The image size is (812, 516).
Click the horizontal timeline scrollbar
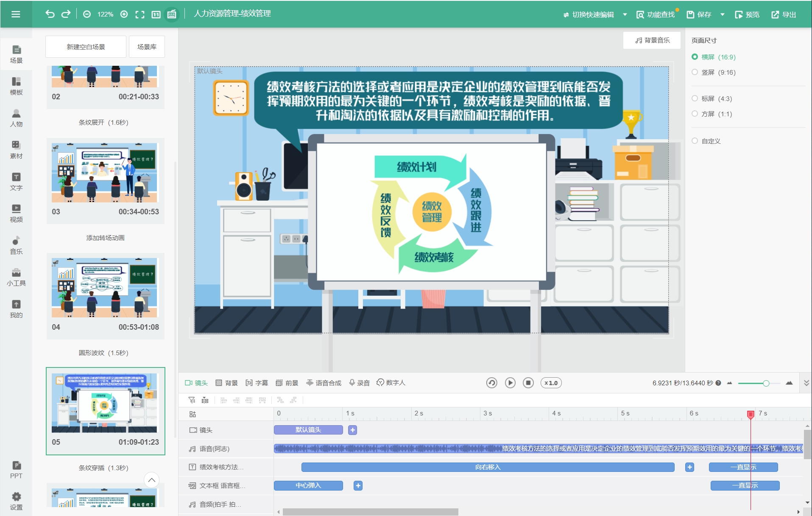coord(370,512)
